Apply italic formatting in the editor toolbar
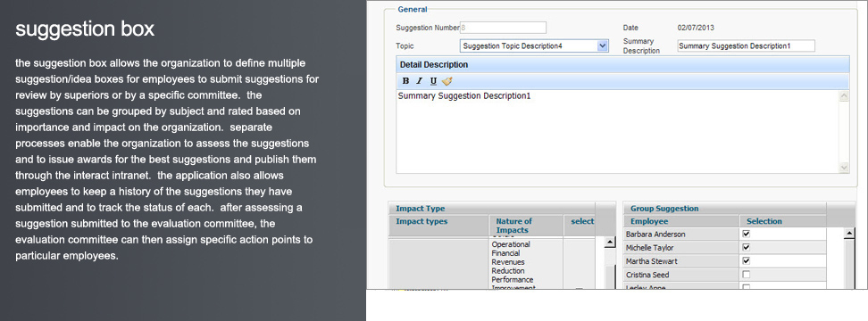 click(419, 81)
